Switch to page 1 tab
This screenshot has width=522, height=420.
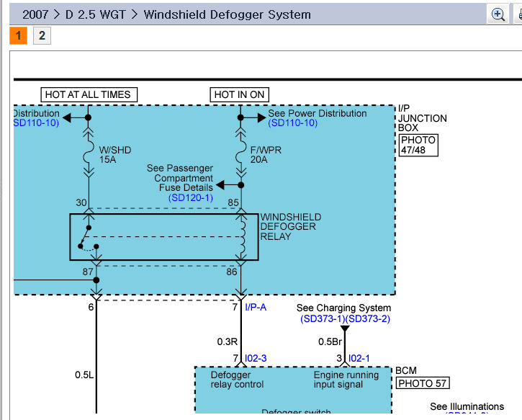[x=19, y=35]
